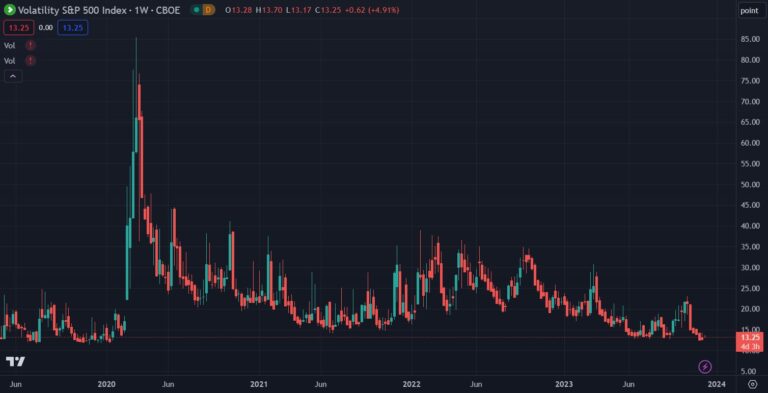This screenshot has width=768, height=393.
Task: Open chart settings gear icon
Action: (x=753, y=384)
